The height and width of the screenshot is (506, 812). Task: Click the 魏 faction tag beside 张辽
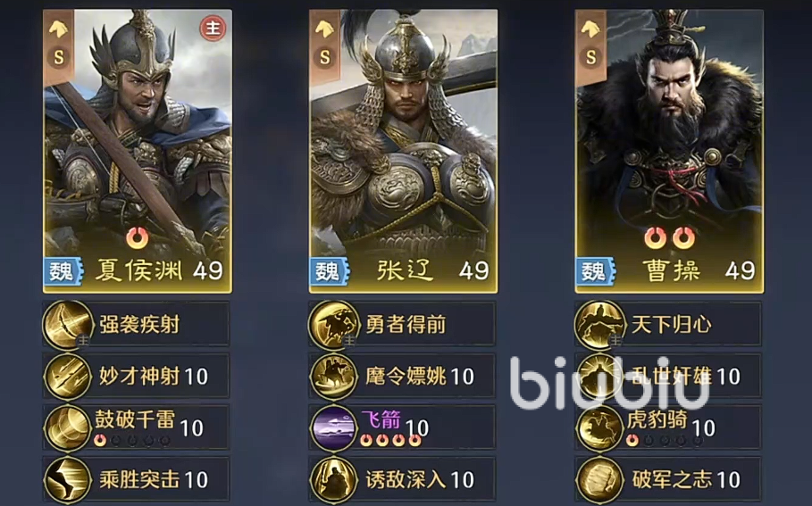[329, 271]
